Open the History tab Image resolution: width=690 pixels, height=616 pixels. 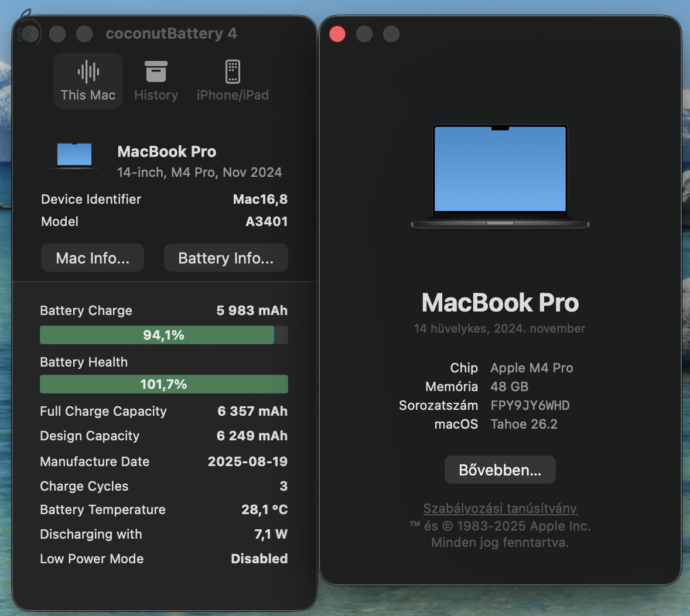(156, 81)
